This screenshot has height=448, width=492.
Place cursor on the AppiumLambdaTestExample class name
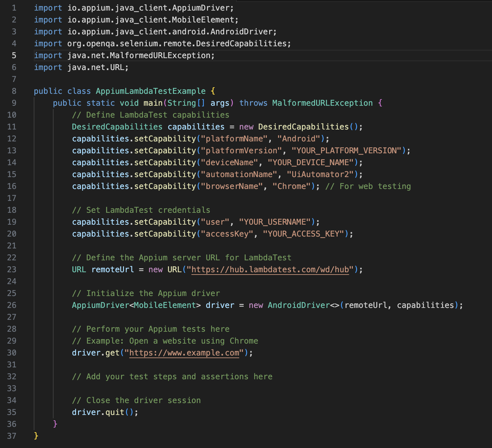coord(150,91)
